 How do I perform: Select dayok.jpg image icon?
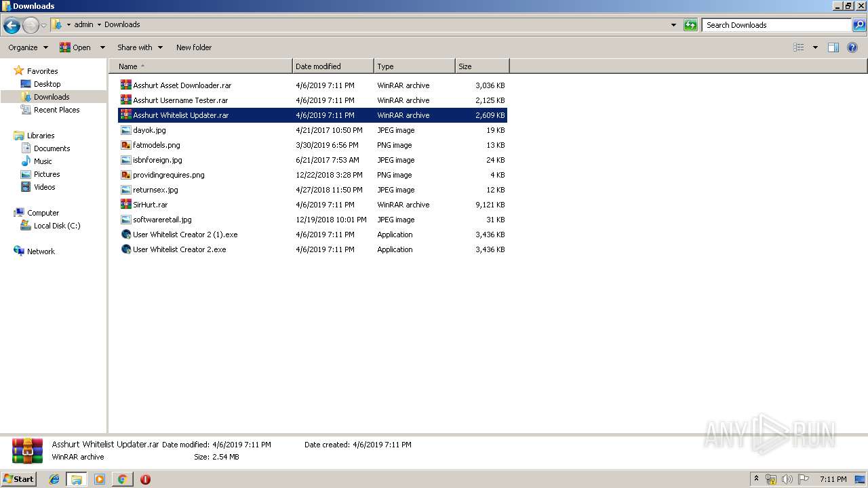click(x=125, y=130)
